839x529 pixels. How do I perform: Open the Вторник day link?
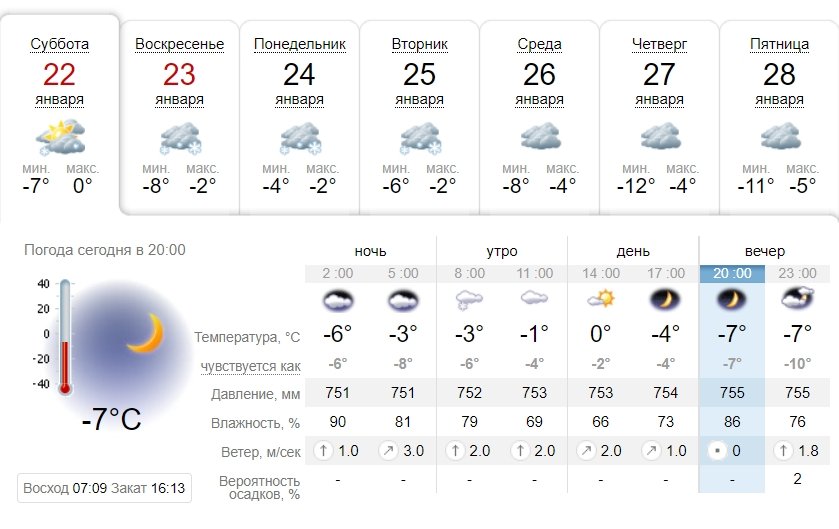[x=419, y=45]
